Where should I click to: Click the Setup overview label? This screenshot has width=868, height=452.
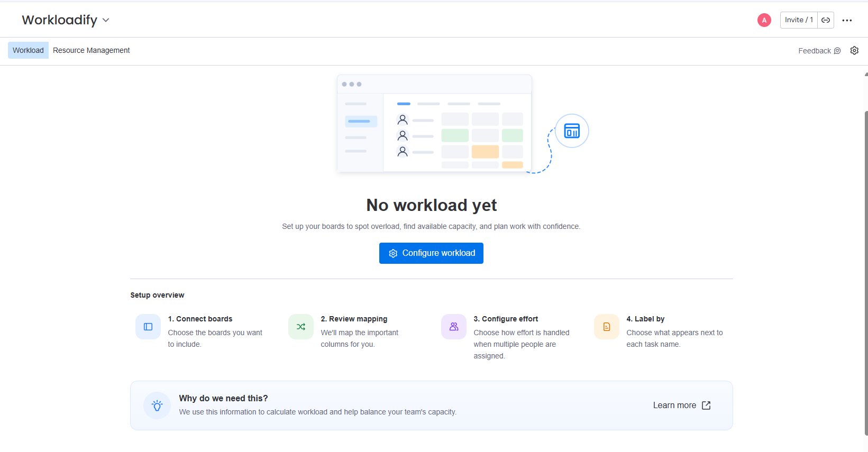(157, 295)
